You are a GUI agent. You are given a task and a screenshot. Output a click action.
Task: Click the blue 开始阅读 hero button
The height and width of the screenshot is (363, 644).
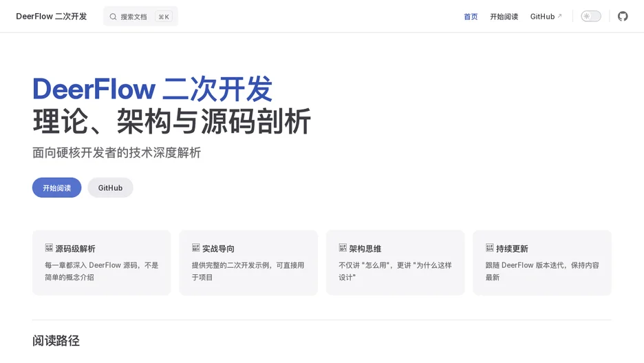(56, 188)
